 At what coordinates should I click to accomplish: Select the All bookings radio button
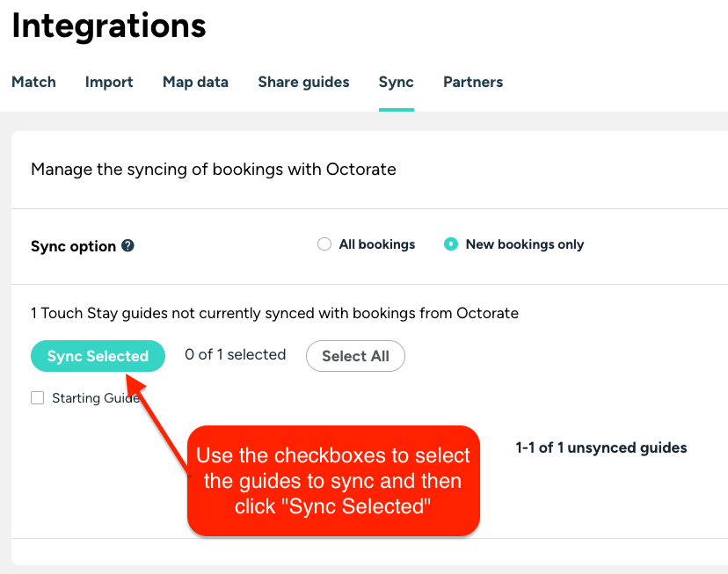tap(324, 244)
